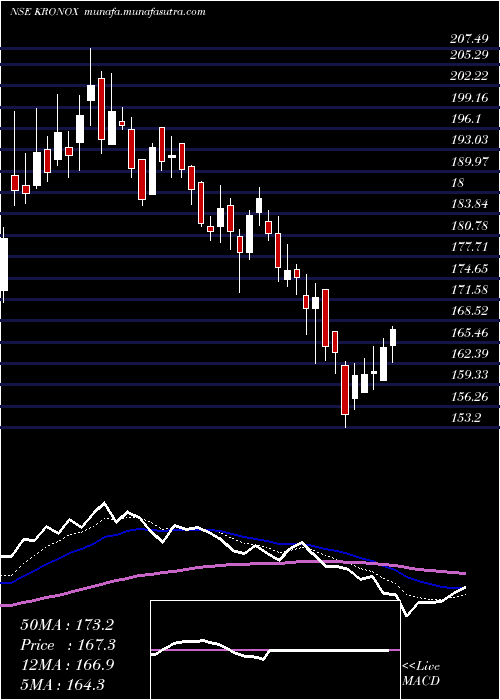Select the 162.39 price label
This screenshot has height=700, width=500.
point(469,354)
